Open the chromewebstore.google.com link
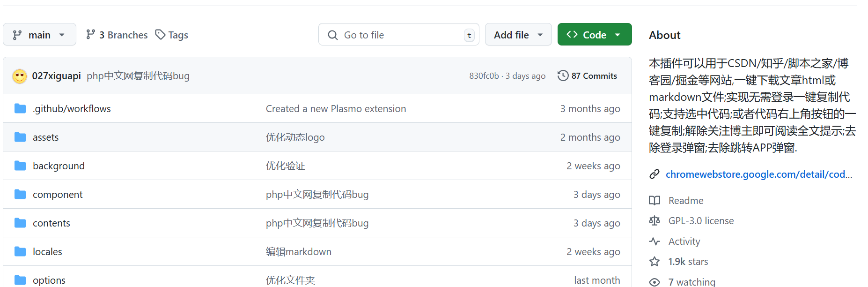This screenshot has height=287, width=868. [x=758, y=174]
